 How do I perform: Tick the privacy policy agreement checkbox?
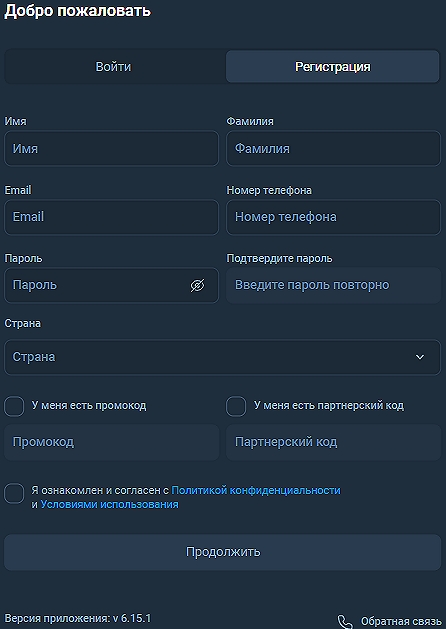click(14, 493)
